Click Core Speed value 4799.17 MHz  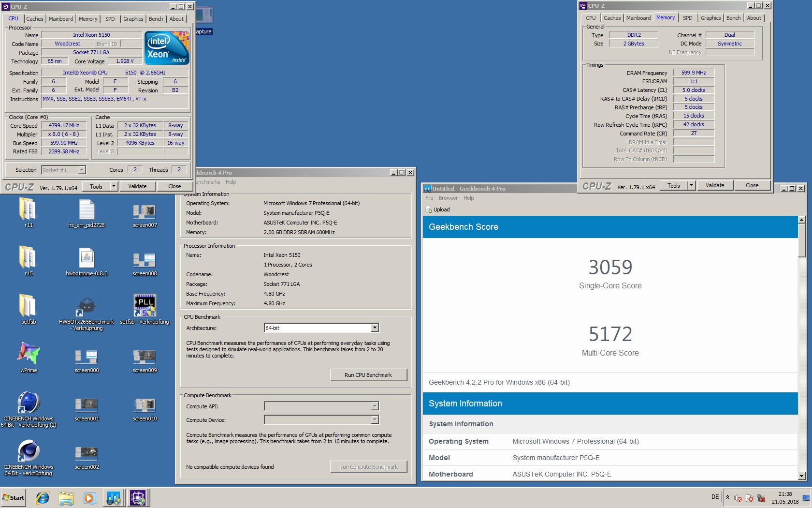click(64, 125)
